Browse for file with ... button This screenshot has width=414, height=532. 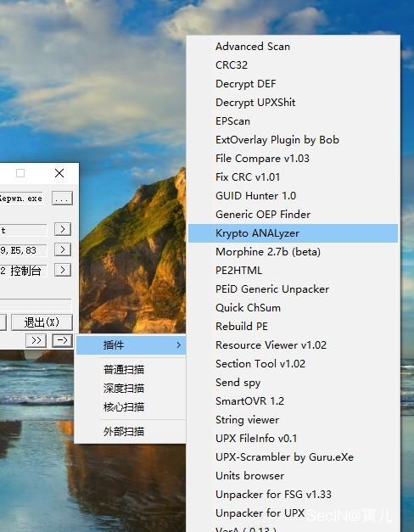[x=62, y=199]
